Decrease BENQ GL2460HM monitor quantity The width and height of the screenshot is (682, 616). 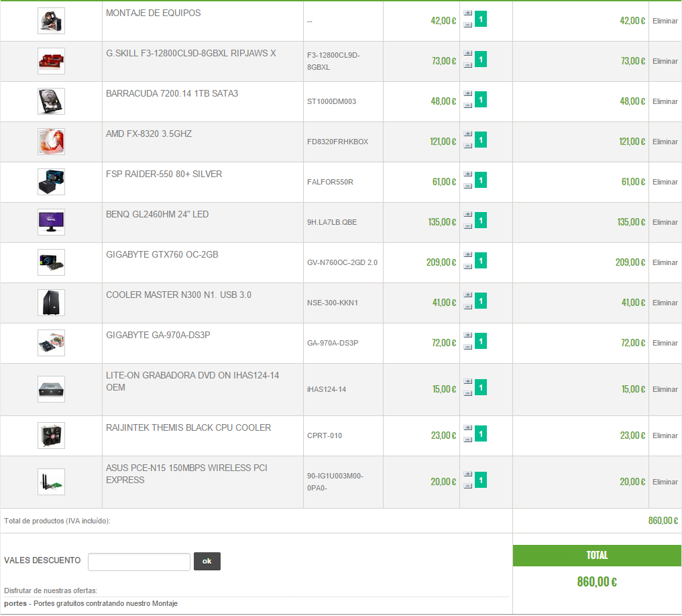tap(467, 226)
